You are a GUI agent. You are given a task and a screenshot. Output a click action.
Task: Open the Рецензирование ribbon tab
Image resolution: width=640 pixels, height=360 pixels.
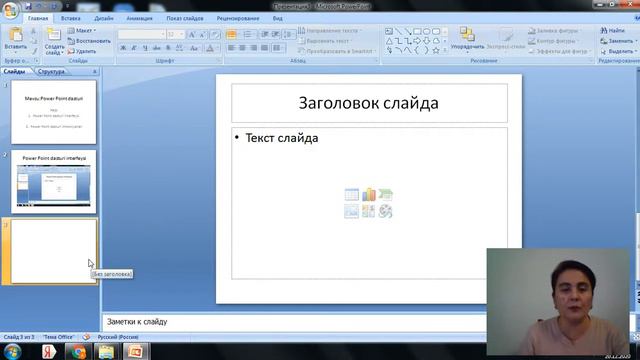pyautogui.click(x=238, y=18)
